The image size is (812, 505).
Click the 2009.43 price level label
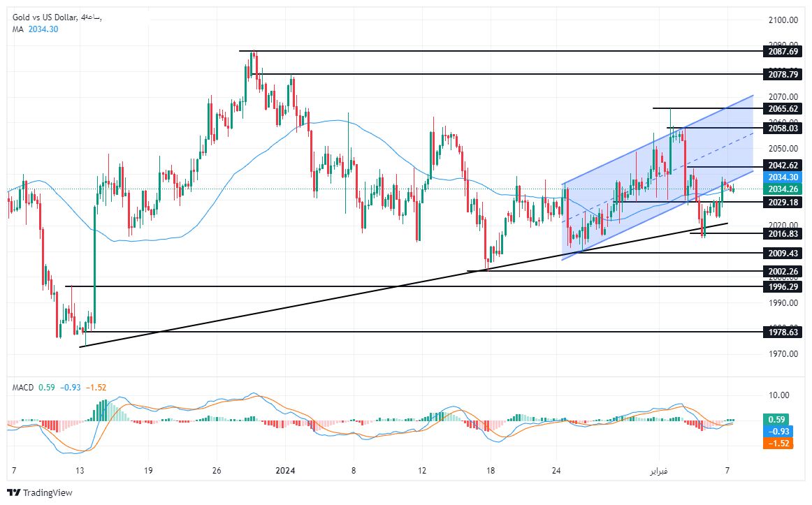click(x=783, y=253)
